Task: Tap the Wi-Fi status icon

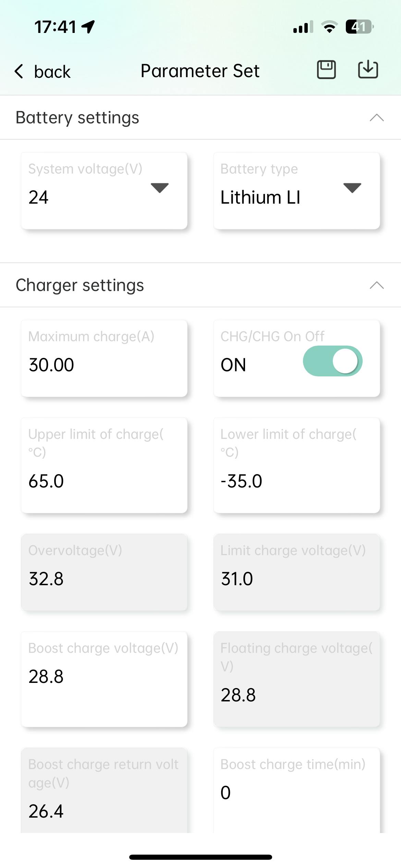Action: pyautogui.click(x=329, y=27)
